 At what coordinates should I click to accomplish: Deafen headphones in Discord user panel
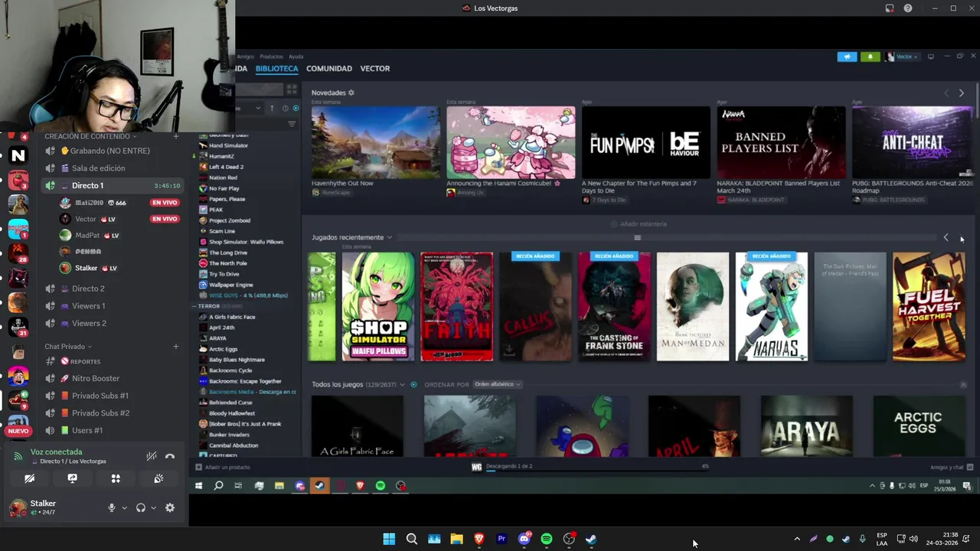(x=141, y=507)
